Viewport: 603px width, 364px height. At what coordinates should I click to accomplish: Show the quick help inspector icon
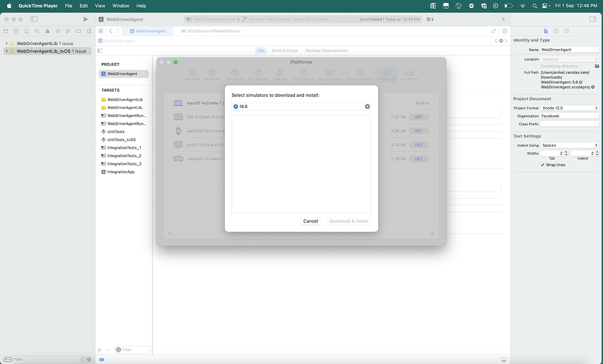tap(566, 31)
